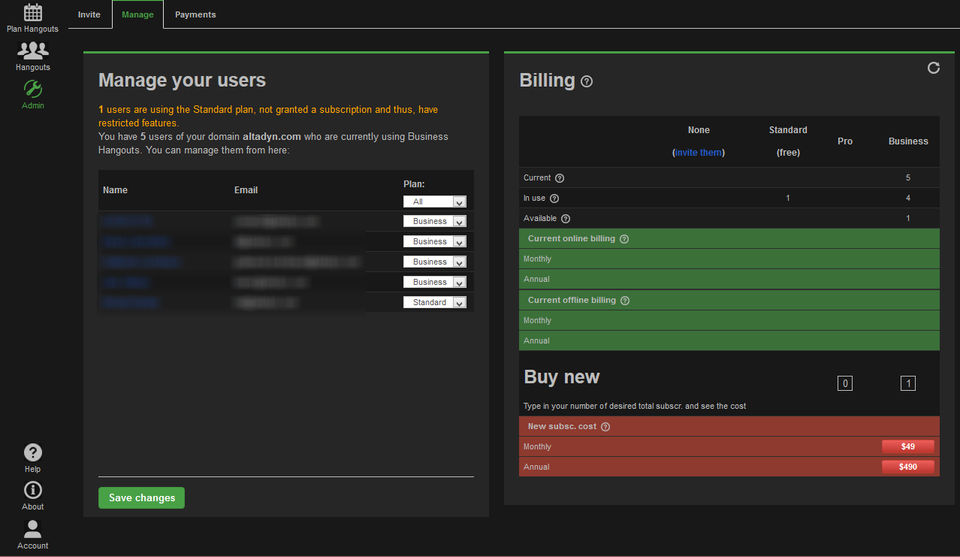
Task: Click the Business subscription count field
Action: [907, 383]
